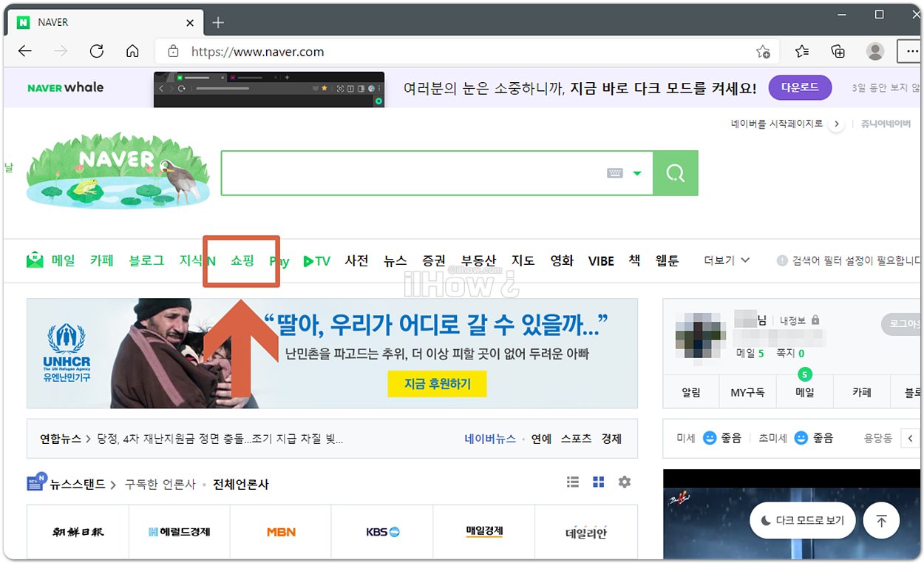Click the lock icon in address bar

click(174, 52)
